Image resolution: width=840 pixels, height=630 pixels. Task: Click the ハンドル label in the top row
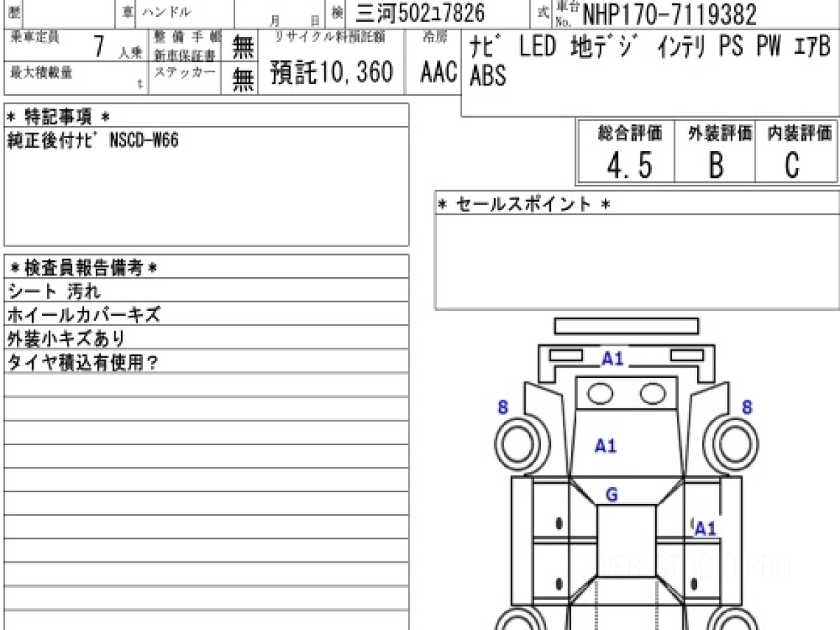[x=166, y=11]
